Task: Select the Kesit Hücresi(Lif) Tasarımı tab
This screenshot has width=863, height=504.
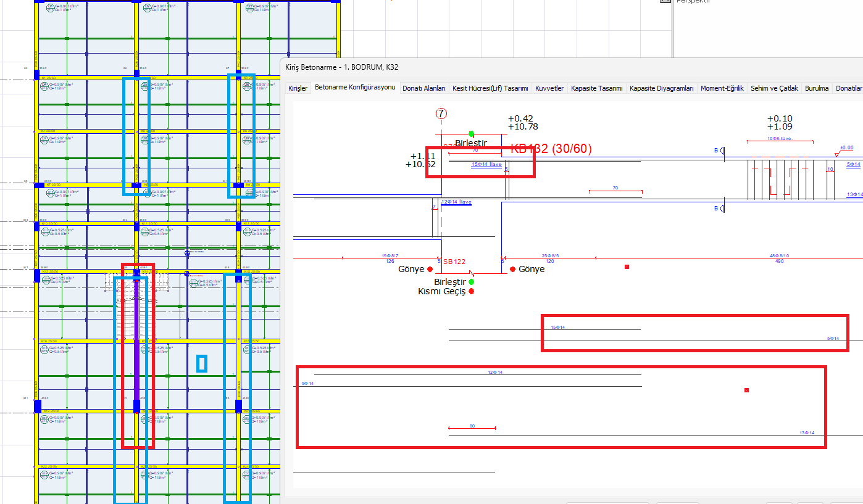Action: pyautogui.click(x=490, y=88)
